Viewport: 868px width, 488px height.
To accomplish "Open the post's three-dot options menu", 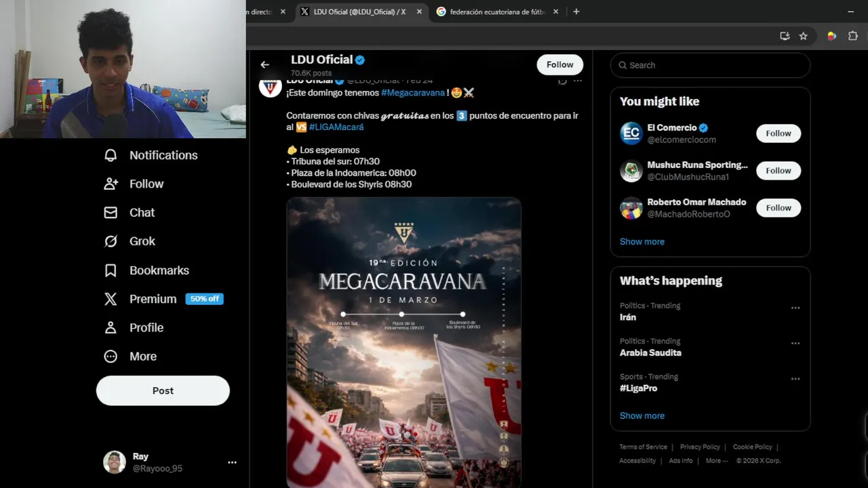I will (x=578, y=81).
